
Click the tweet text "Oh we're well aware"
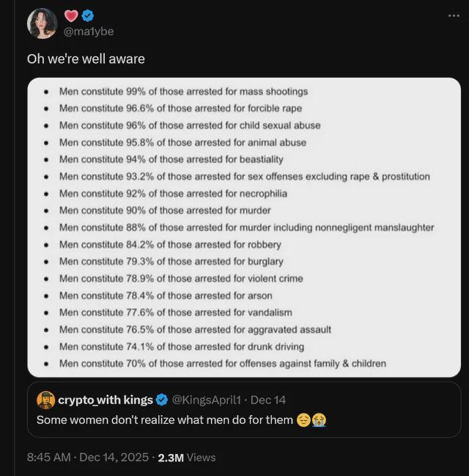pos(85,59)
